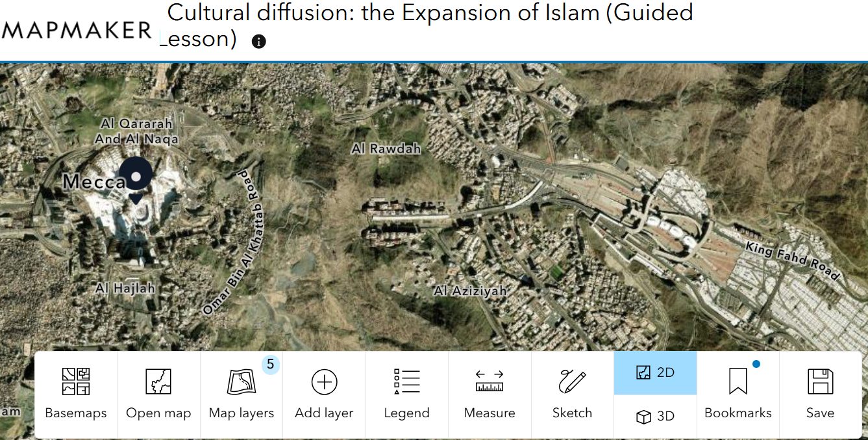Viewport: 868px width, 440px height.
Task: Click the layer count badge showing 5
Action: [x=271, y=365]
